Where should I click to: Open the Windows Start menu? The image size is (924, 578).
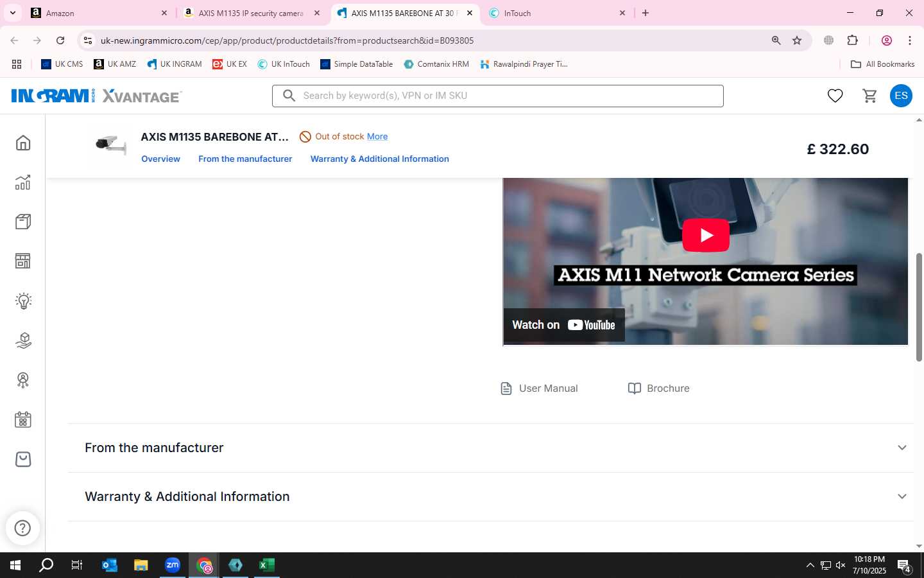pos(15,565)
